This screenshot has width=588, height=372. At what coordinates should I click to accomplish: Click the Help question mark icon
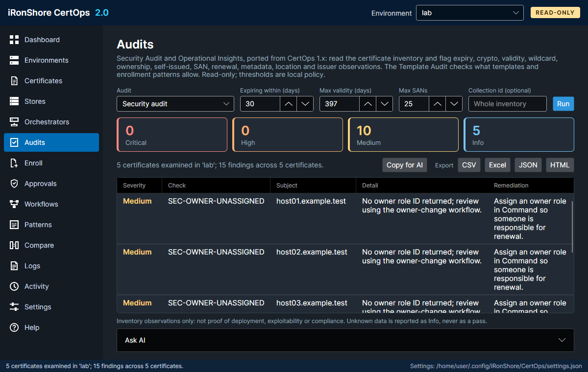coord(14,327)
